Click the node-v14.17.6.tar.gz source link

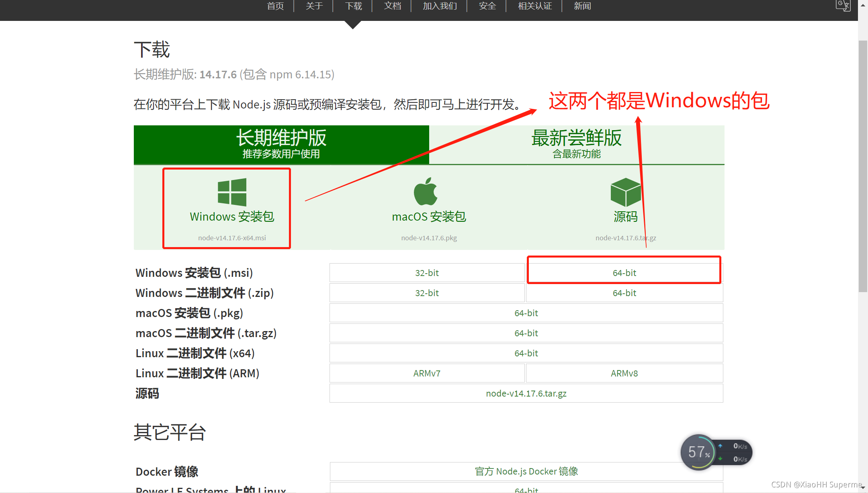click(x=526, y=393)
